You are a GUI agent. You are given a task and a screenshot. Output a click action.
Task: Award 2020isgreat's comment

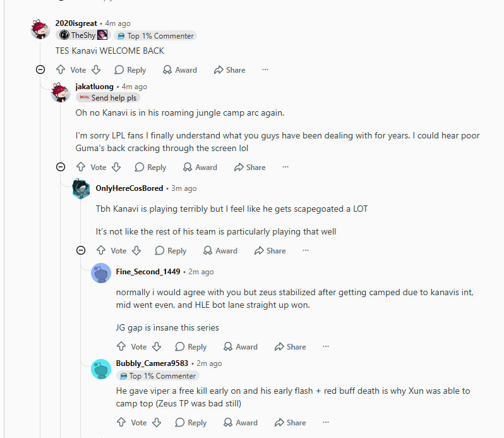coord(179,70)
